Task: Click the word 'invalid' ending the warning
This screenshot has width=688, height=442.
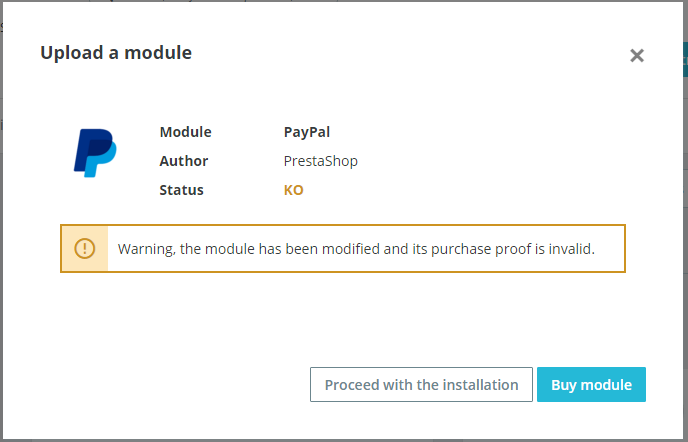Action: click(571, 249)
